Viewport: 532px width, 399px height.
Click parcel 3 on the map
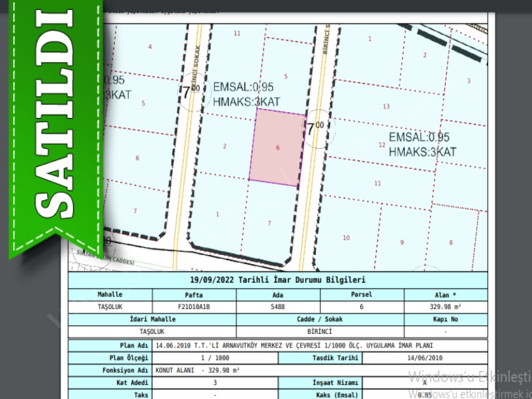tap(468, 81)
